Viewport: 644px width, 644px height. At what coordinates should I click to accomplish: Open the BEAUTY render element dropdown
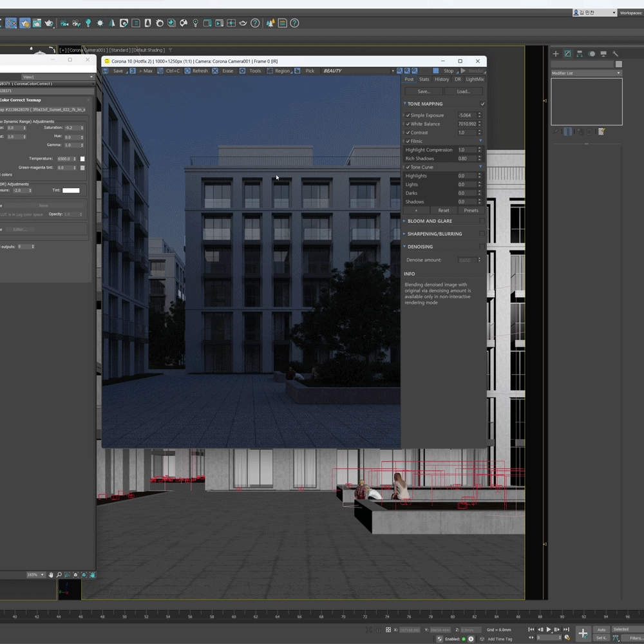click(358, 71)
